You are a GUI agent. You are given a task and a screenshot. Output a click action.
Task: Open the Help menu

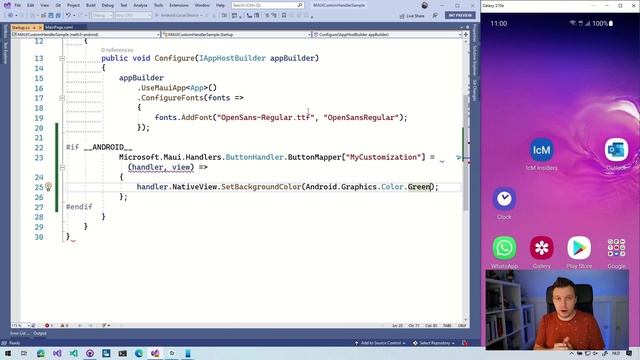point(220,5)
